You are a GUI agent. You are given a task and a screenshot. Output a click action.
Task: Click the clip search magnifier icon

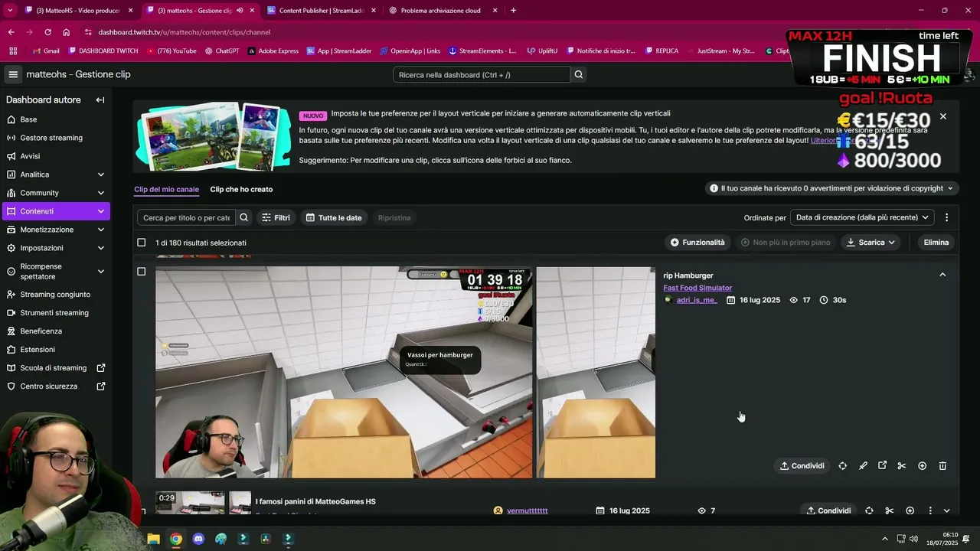243,218
